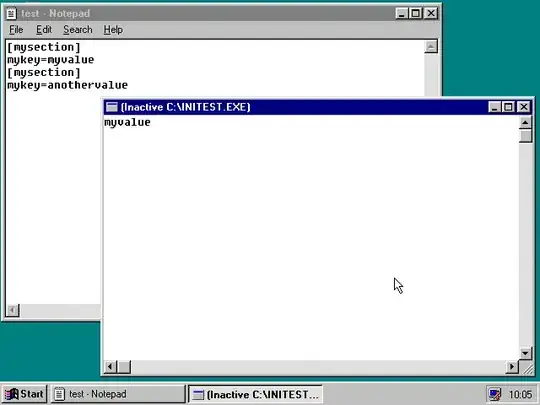540x405 pixels.
Task: Close the Inactive INITEST.EXE window
Action: coord(524,107)
